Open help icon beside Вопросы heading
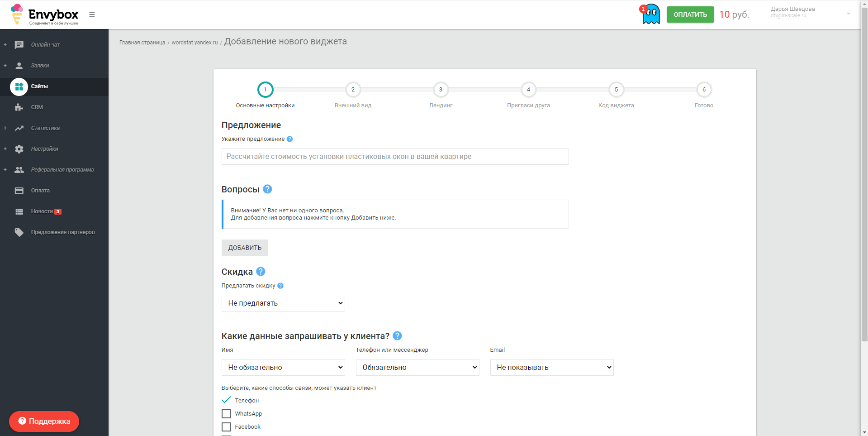Viewport: 868px width, 436px height. click(x=267, y=189)
